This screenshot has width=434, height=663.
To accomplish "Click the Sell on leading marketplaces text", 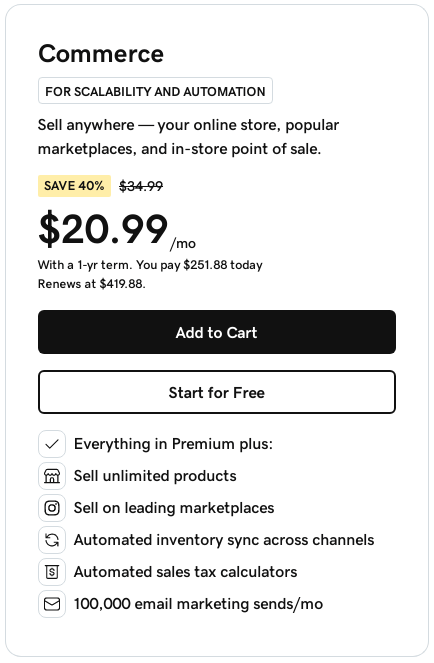I will click(174, 508).
